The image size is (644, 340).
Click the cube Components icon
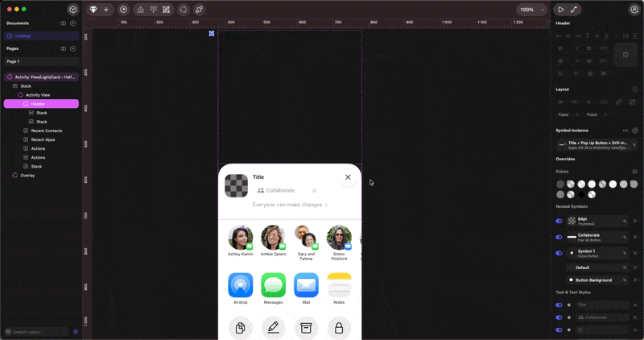[x=72, y=10]
